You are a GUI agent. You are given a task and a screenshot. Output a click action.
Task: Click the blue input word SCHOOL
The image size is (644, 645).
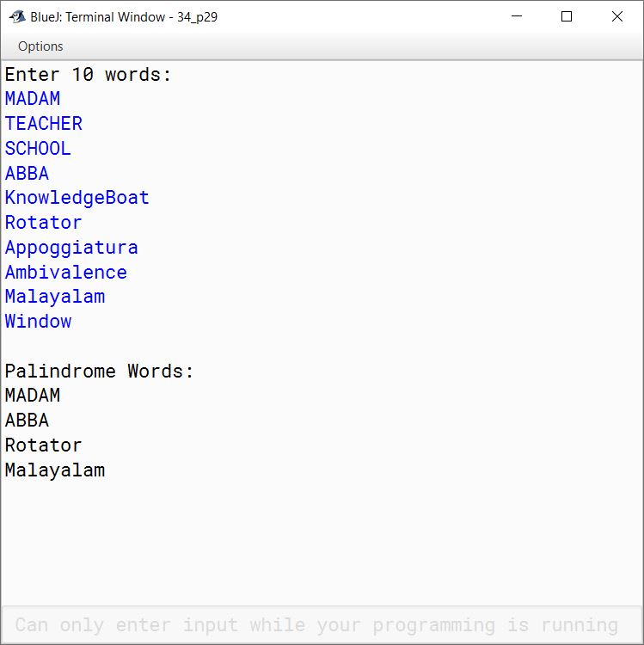(x=38, y=148)
